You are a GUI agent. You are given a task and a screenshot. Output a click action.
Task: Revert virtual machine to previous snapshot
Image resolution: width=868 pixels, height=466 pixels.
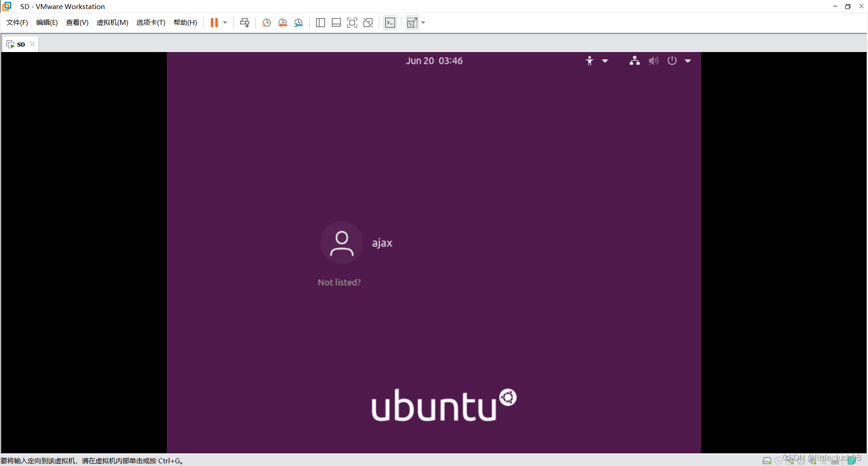(x=283, y=23)
